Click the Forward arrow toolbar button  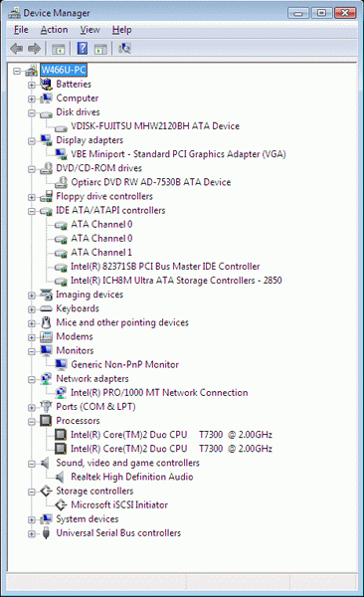coord(34,49)
